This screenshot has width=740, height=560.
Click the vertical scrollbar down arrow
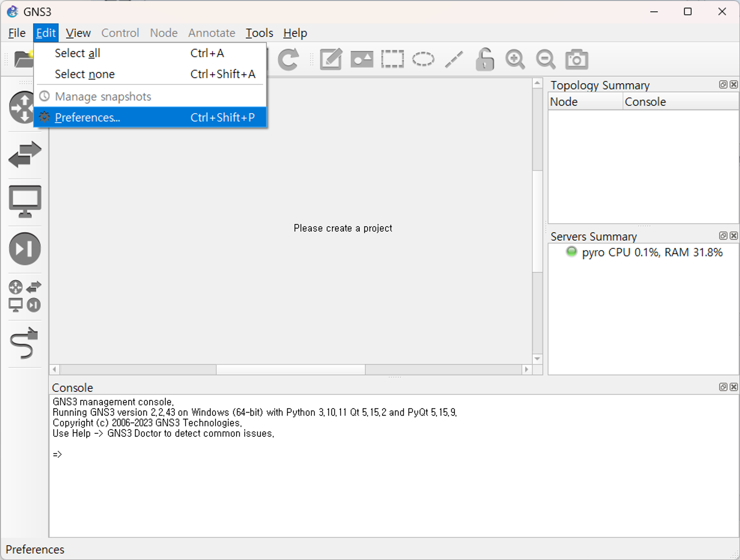(x=537, y=359)
